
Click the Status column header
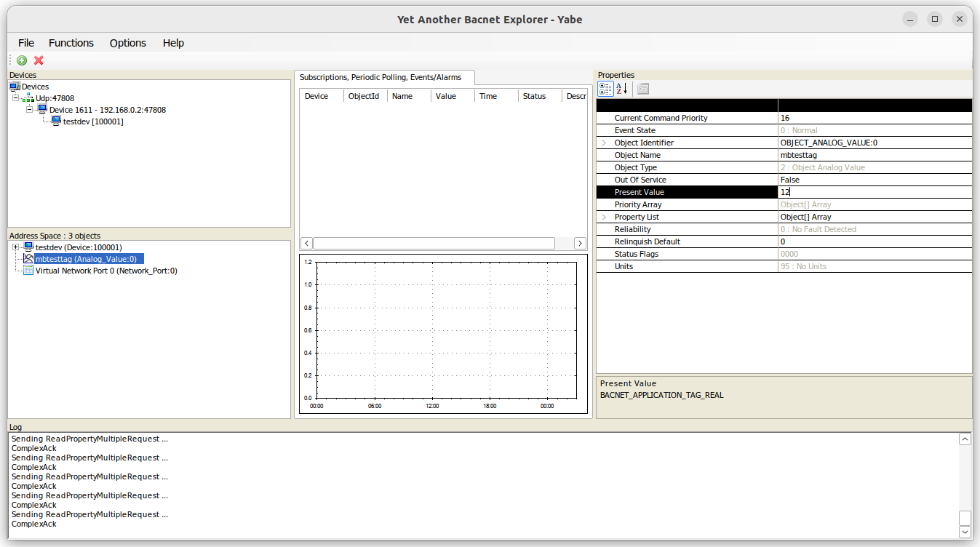pyautogui.click(x=540, y=96)
